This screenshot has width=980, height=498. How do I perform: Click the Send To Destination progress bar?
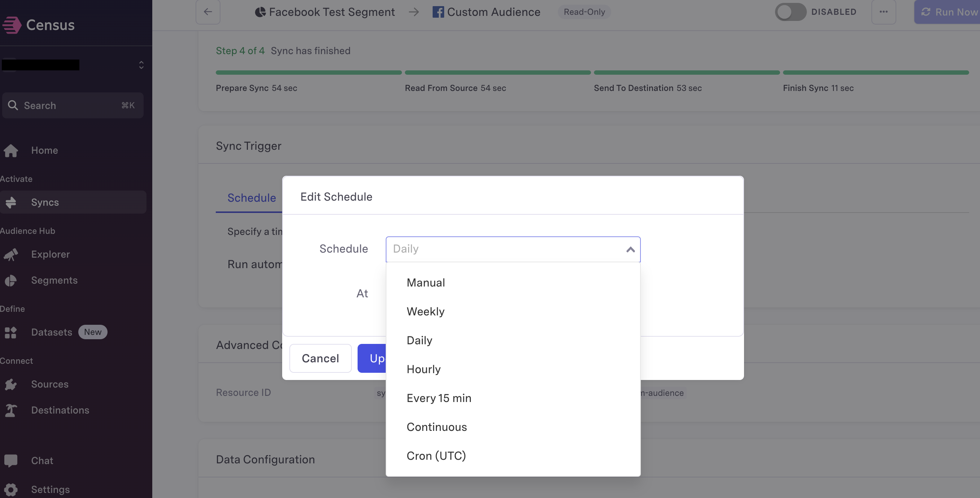(x=687, y=72)
